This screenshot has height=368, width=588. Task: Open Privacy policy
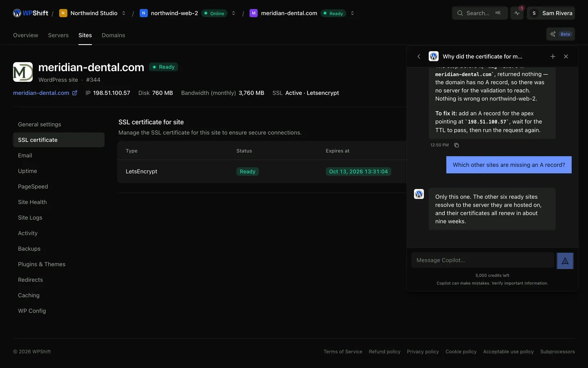pos(423,352)
